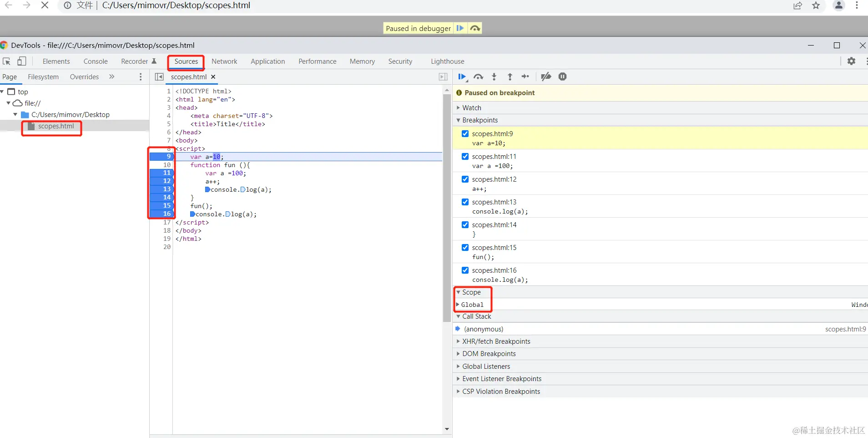The height and width of the screenshot is (438, 868).
Task: Select scopes.html in the file tree
Action: (56, 126)
